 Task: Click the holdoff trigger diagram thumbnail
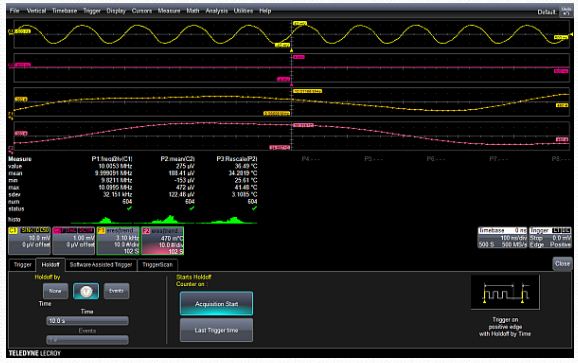pos(505,292)
